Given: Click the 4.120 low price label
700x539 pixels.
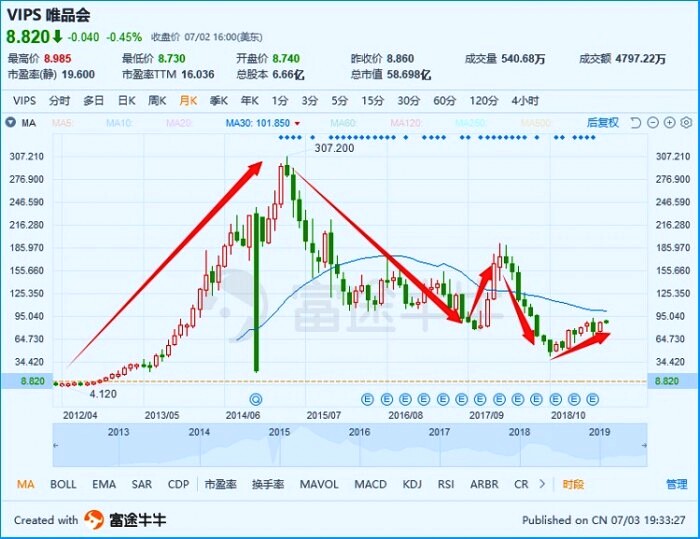Looking at the screenshot, I should [x=103, y=394].
